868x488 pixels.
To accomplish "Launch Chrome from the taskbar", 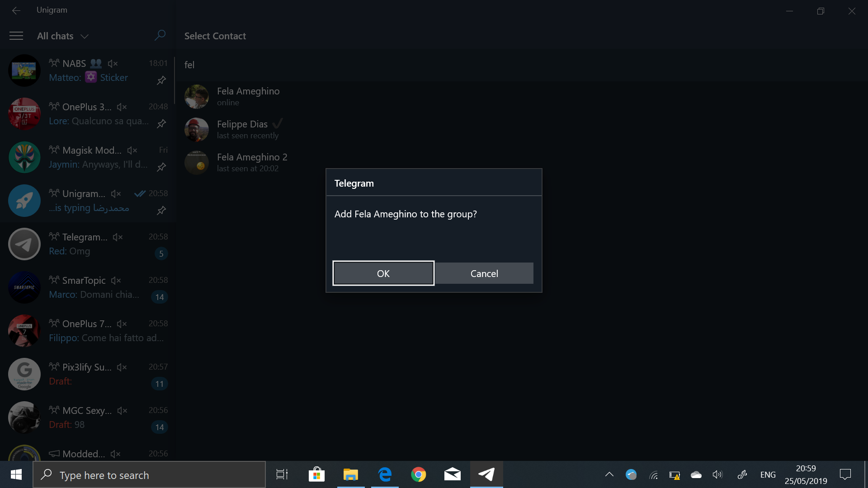I will (418, 474).
